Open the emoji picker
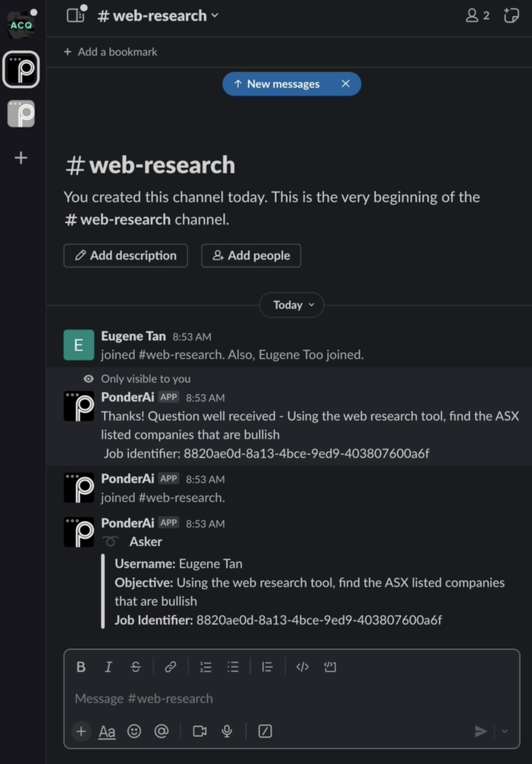 tap(134, 731)
